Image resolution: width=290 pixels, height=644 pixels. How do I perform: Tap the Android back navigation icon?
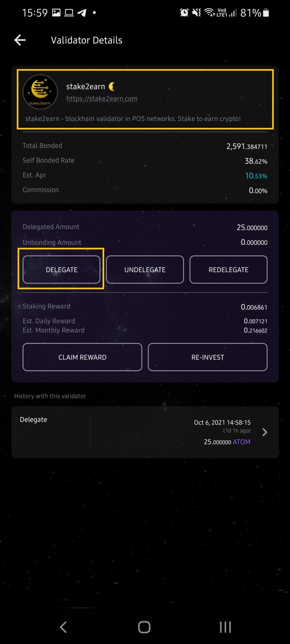point(63,627)
